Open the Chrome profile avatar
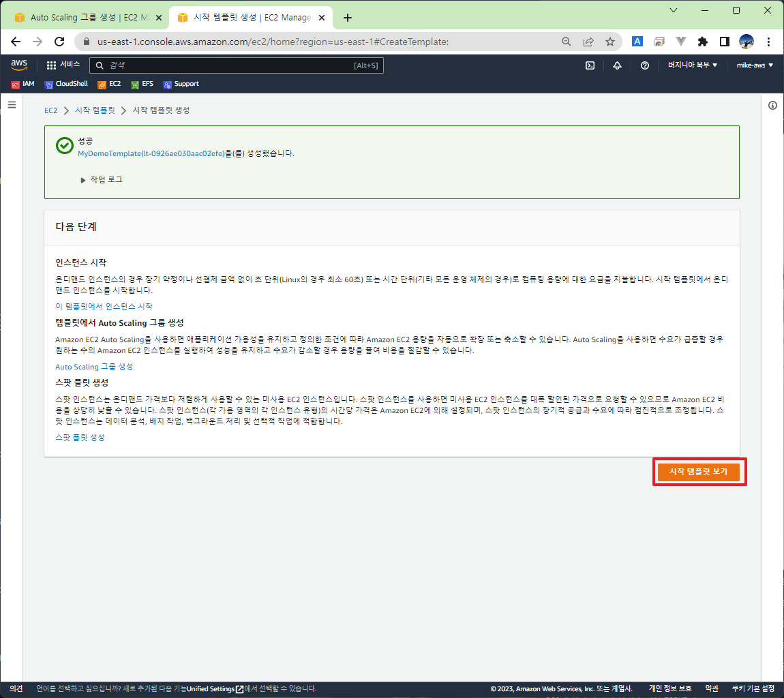This screenshot has width=784, height=698. [747, 42]
